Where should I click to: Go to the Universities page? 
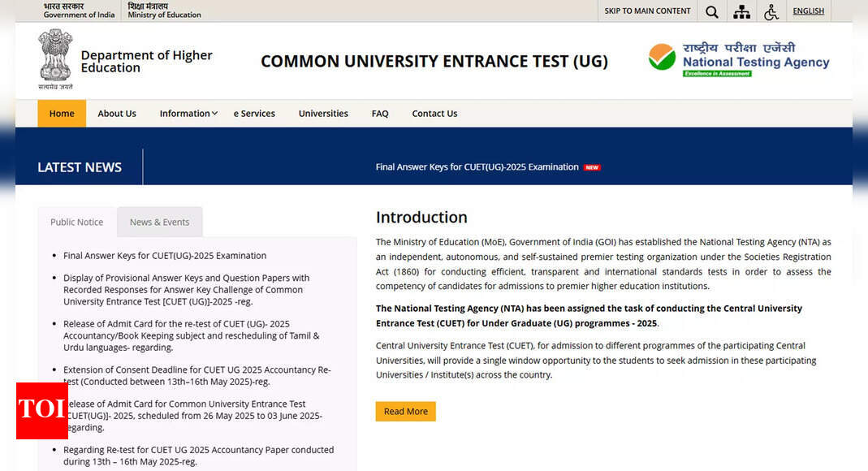click(323, 114)
